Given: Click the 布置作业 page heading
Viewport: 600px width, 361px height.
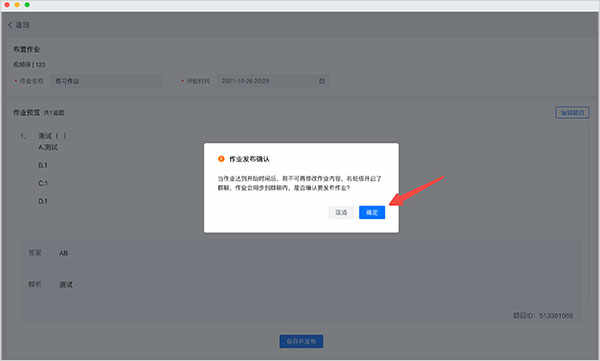Looking at the screenshot, I should point(26,49).
